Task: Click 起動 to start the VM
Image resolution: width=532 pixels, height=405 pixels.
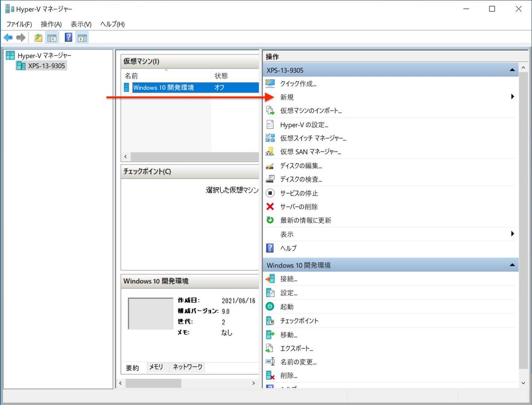Action: 287,307
